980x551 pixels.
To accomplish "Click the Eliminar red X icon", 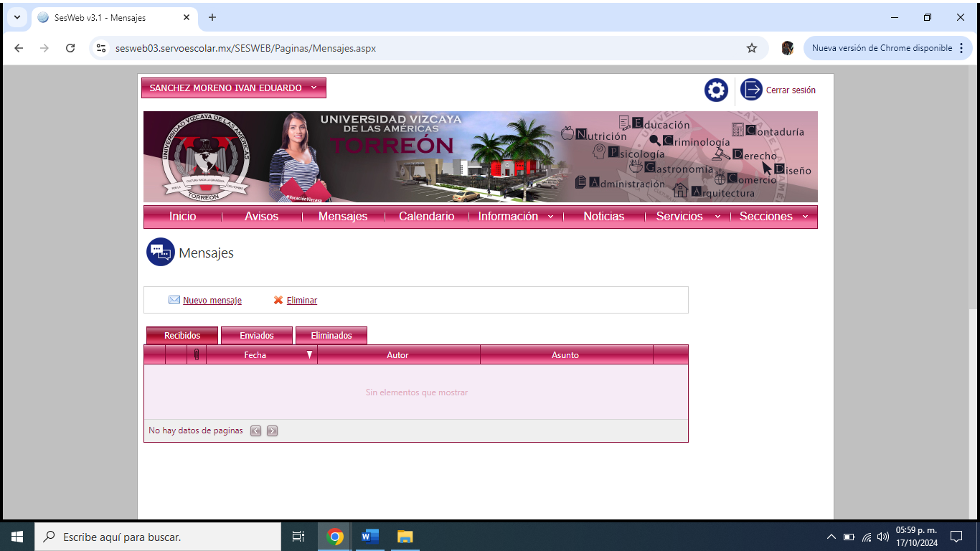I will tap(278, 300).
